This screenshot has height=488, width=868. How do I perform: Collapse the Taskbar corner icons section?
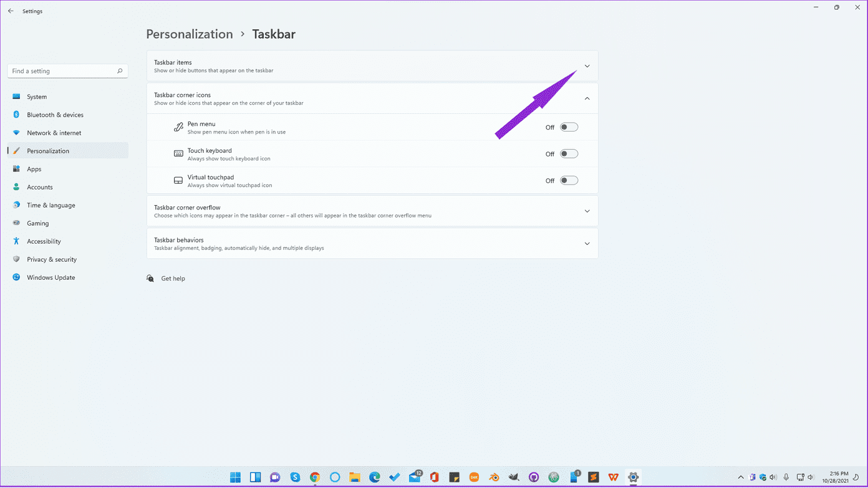click(587, 98)
